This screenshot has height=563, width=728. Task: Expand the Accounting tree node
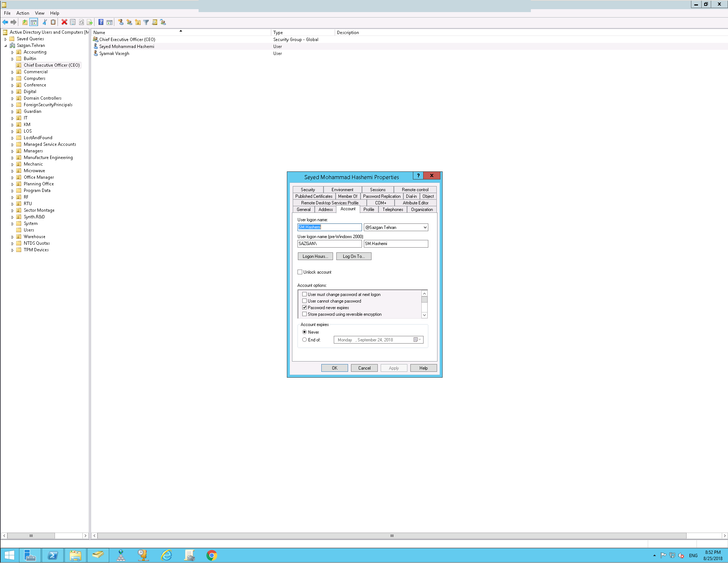(12, 52)
